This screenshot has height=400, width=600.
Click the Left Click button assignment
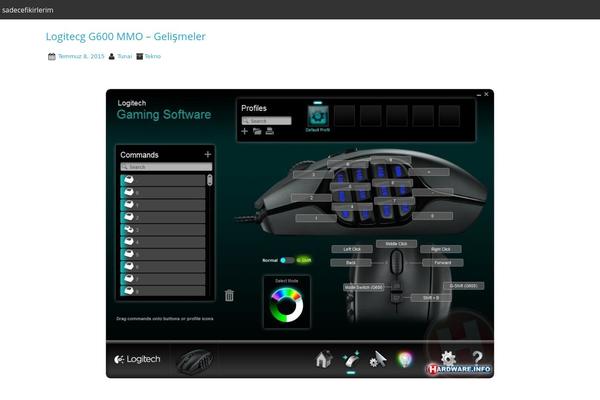pyautogui.click(x=352, y=249)
